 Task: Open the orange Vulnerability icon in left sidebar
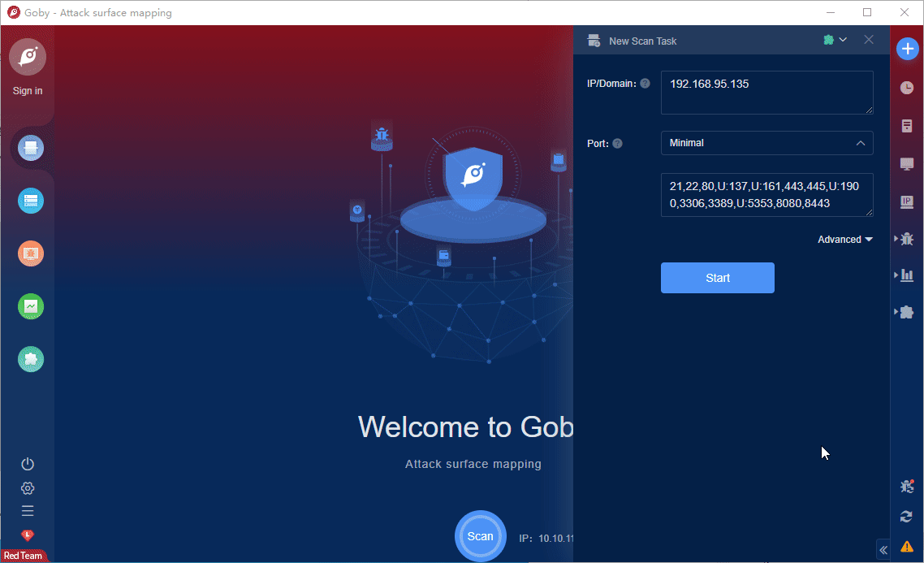coord(31,253)
